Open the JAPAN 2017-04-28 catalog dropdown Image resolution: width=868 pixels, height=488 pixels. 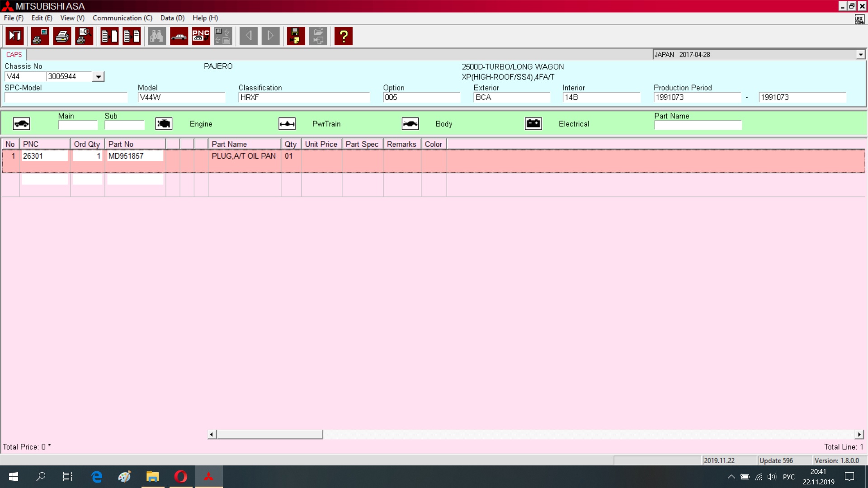tap(860, 55)
